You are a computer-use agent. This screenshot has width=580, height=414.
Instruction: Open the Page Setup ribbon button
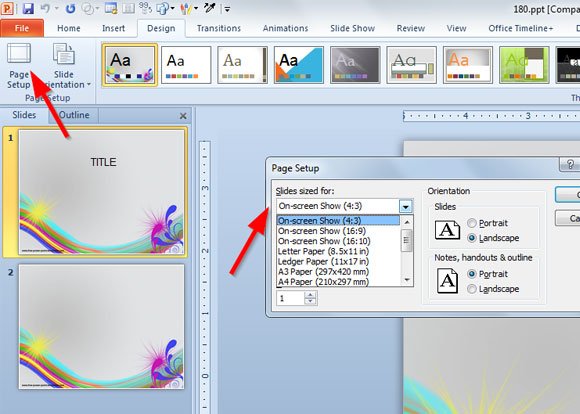19,66
